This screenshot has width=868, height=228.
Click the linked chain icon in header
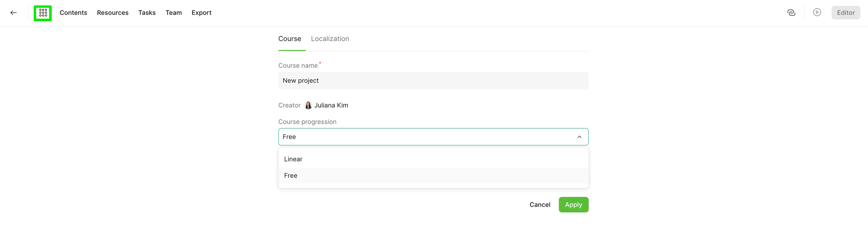tap(791, 13)
